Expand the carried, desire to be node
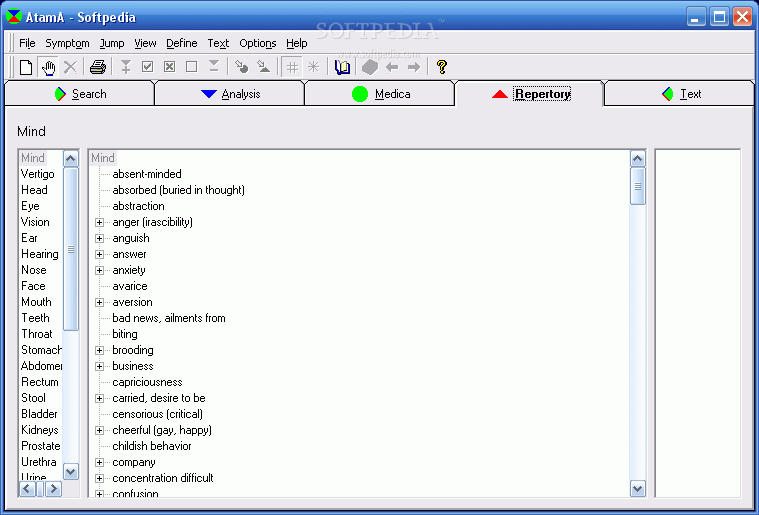759x515 pixels. pyautogui.click(x=99, y=398)
